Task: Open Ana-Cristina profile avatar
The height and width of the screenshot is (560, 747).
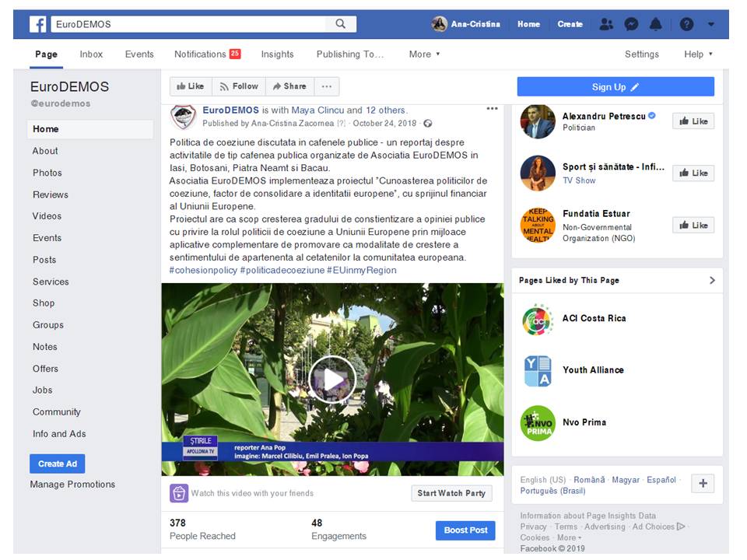Action: (x=439, y=24)
